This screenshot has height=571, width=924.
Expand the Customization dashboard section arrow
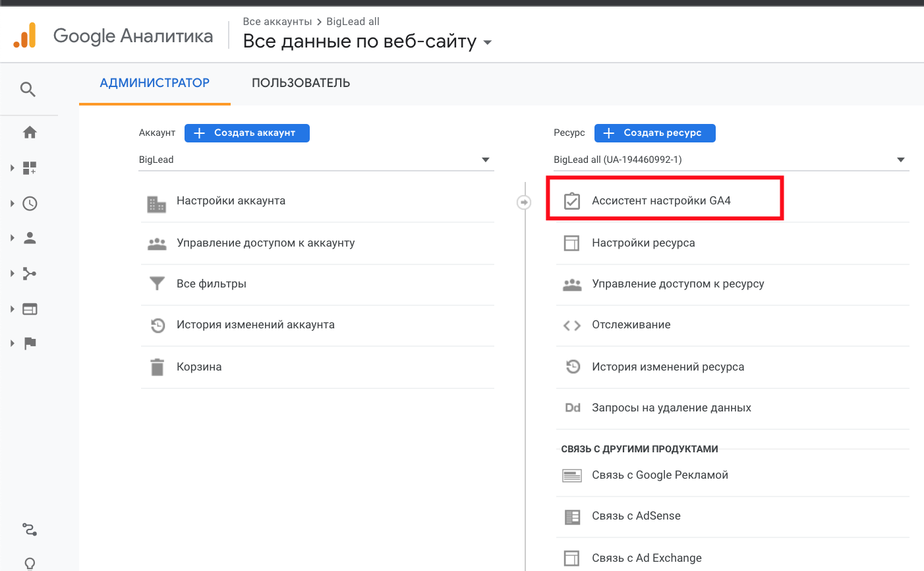pyautogui.click(x=12, y=168)
